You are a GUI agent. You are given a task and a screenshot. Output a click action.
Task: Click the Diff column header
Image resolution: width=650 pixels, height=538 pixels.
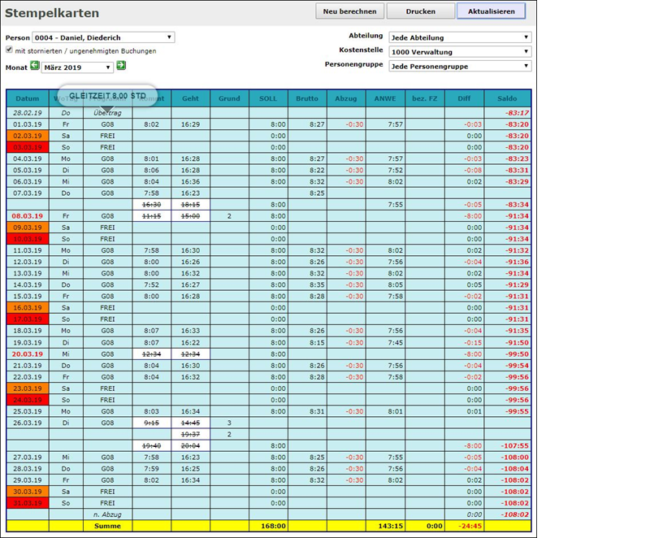(x=464, y=99)
